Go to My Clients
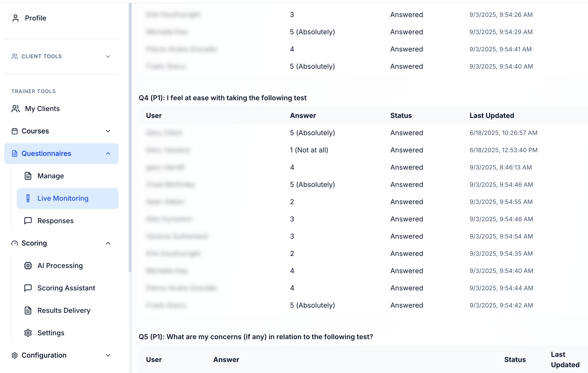Viewport: 588px width, 373px height. (x=42, y=108)
